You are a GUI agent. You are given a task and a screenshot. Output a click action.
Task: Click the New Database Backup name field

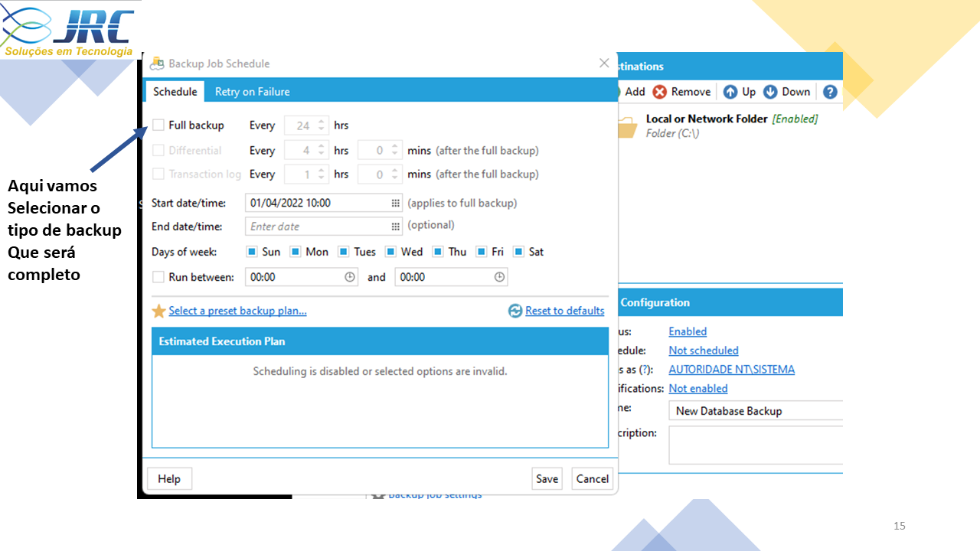[756, 411]
